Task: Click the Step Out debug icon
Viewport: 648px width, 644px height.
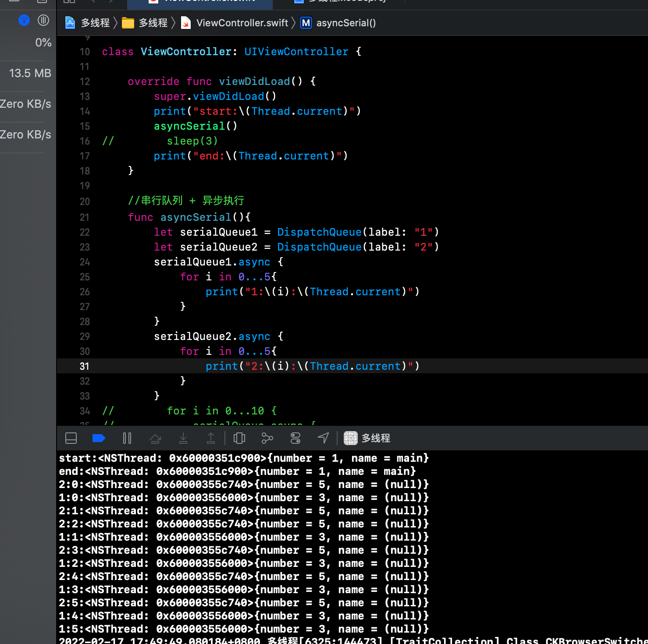Action: (211, 438)
